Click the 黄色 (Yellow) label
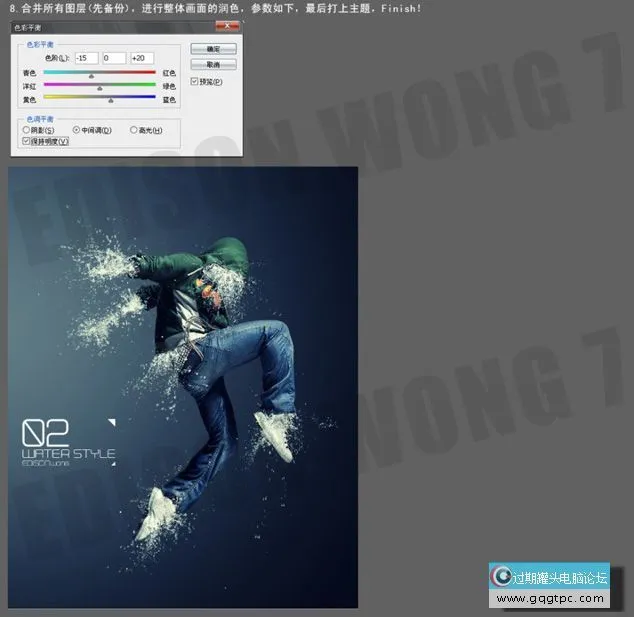 [x=30, y=100]
